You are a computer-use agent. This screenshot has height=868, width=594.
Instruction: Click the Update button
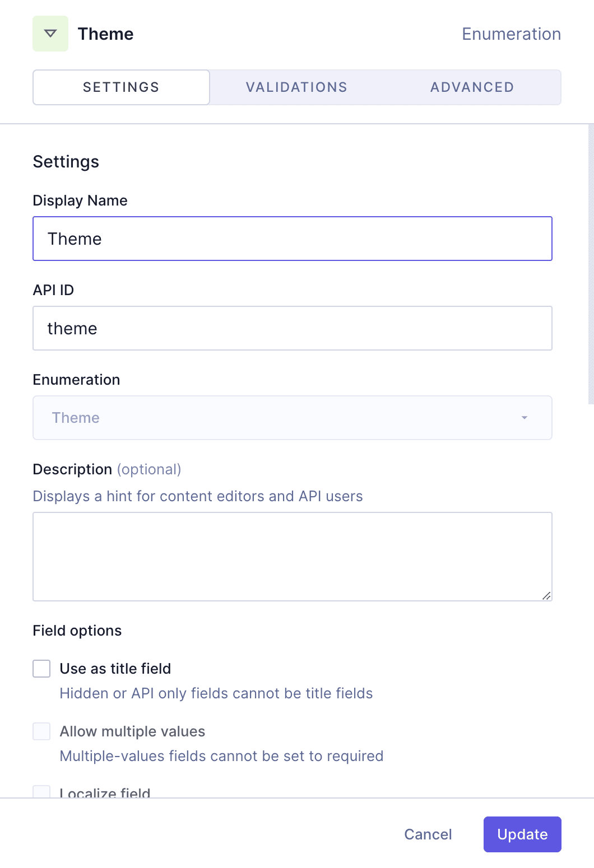click(522, 834)
